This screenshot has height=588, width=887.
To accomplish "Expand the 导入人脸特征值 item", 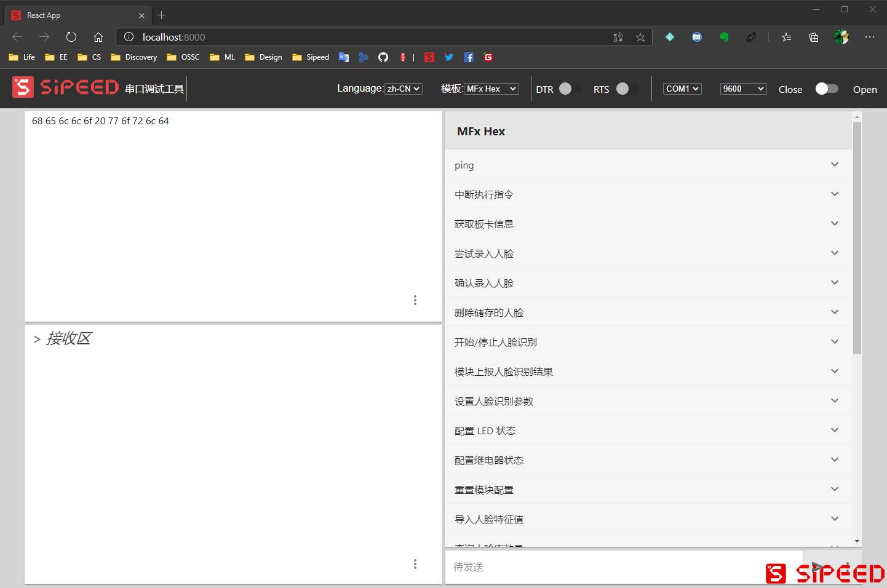I will [x=648, y=519].
